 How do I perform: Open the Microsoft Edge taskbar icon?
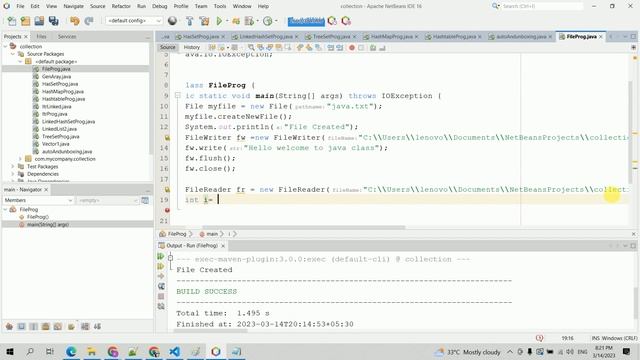71,351
